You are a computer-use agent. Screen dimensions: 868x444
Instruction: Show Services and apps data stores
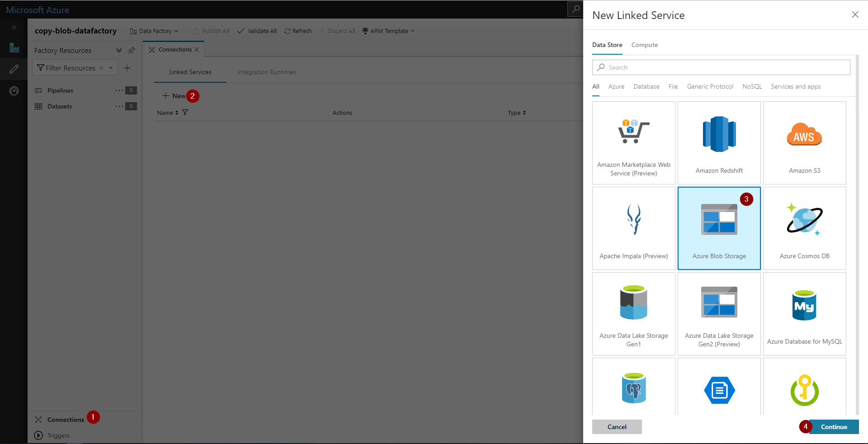click(x=796, y=86)
